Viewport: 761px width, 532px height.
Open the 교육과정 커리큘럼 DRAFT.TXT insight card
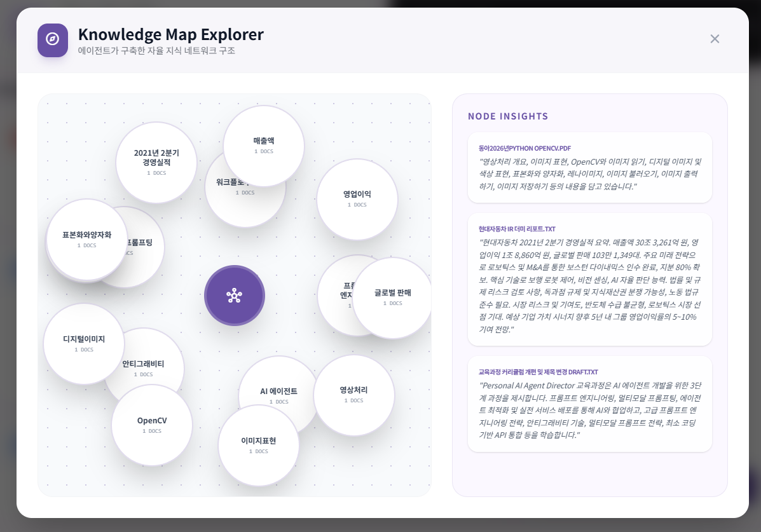589,404
